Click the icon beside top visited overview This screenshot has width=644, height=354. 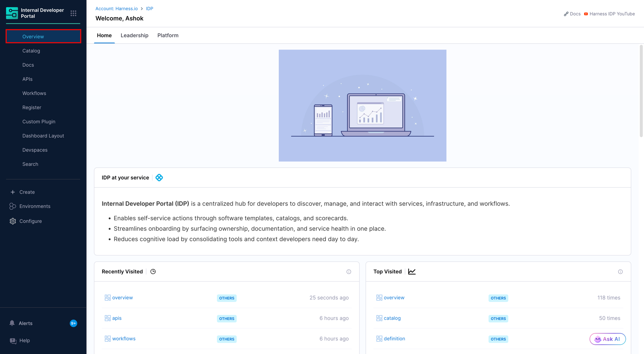pos(379,298)
